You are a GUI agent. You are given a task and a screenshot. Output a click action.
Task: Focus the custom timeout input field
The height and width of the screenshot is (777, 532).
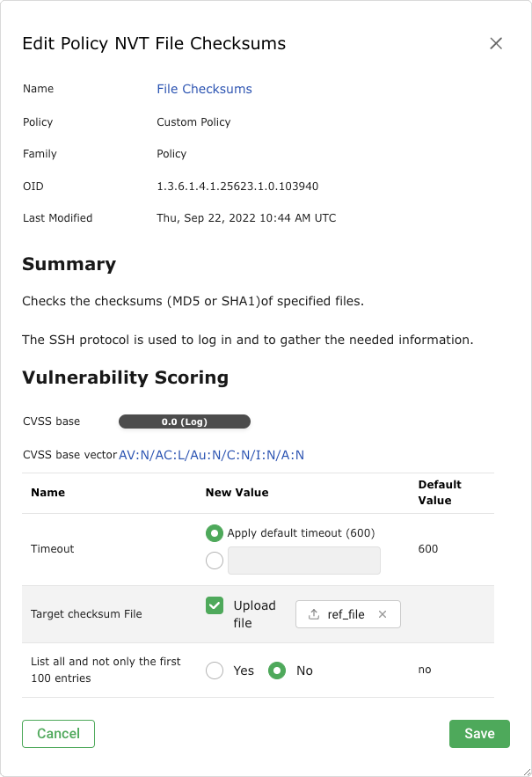303,561
